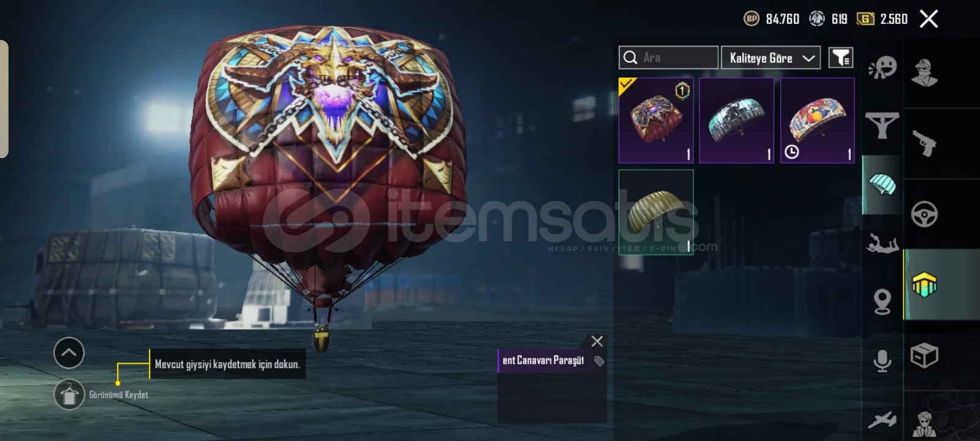The image size is (980, 441).
Task: Click the Ara search field
Action: tap(668, 58)
